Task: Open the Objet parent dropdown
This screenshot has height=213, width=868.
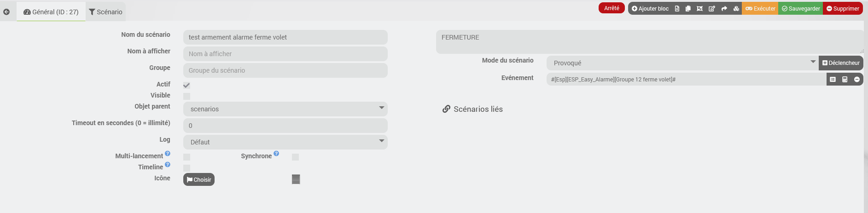Action: 285,109
